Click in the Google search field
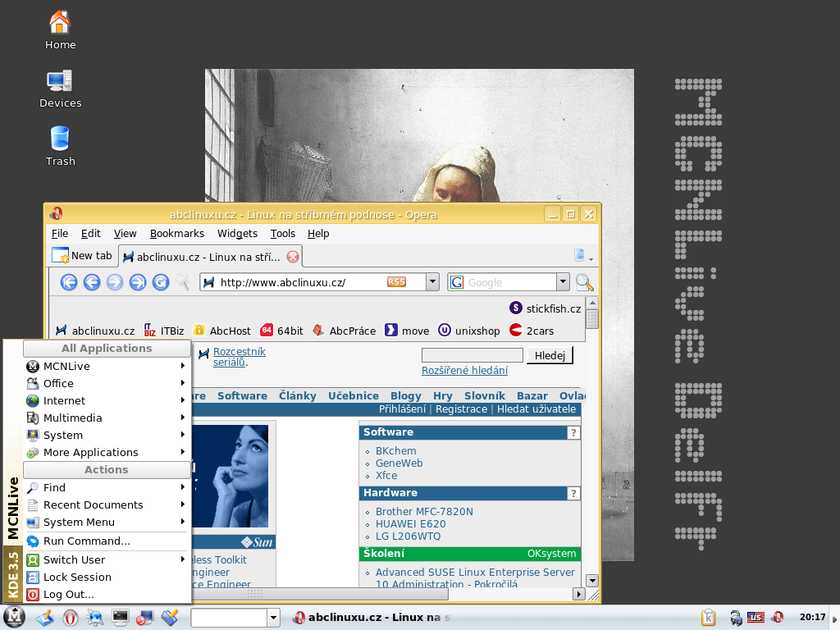 (502, 282)
